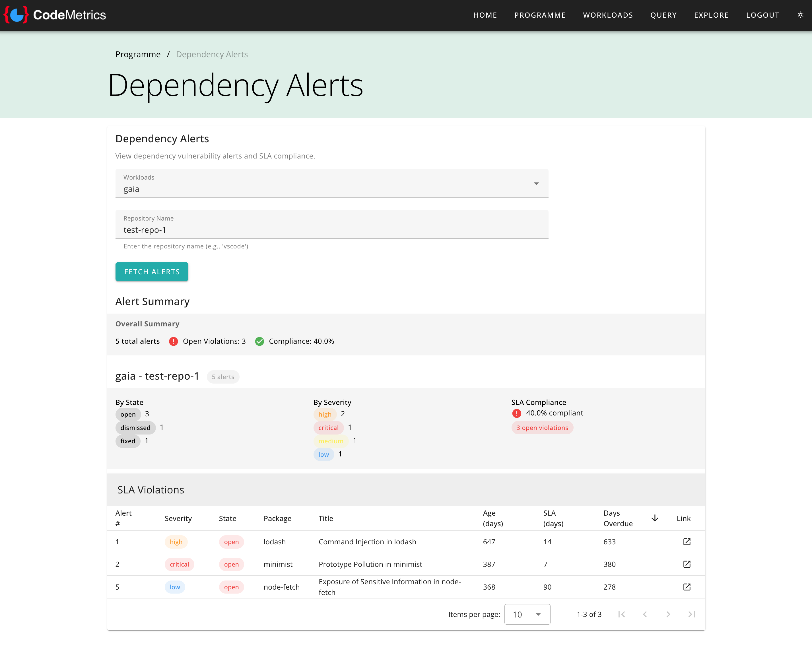The height and width of the screenshot is (667, 812).
Task: Open the Items per page dropdown
Action: 527,614
